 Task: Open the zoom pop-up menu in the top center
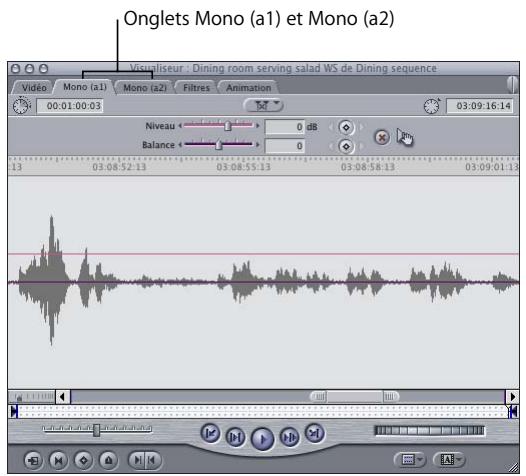tap(263, 105)
